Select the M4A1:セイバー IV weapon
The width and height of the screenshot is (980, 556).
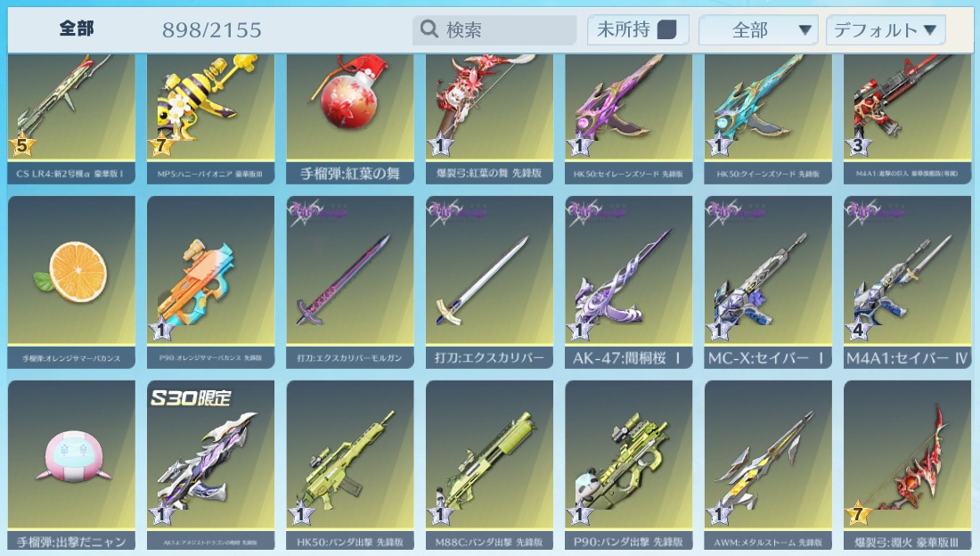point(908,282)
